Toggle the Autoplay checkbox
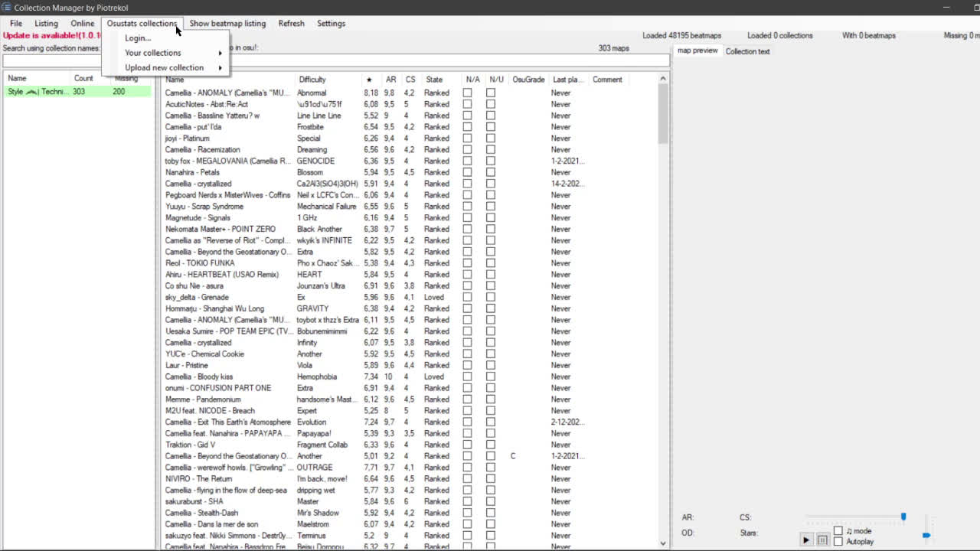 [x=838, y=542]
